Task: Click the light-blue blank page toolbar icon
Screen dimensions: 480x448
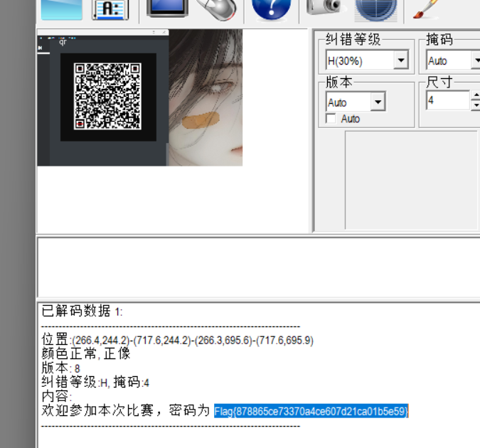Action: click(x=62, y=9)
